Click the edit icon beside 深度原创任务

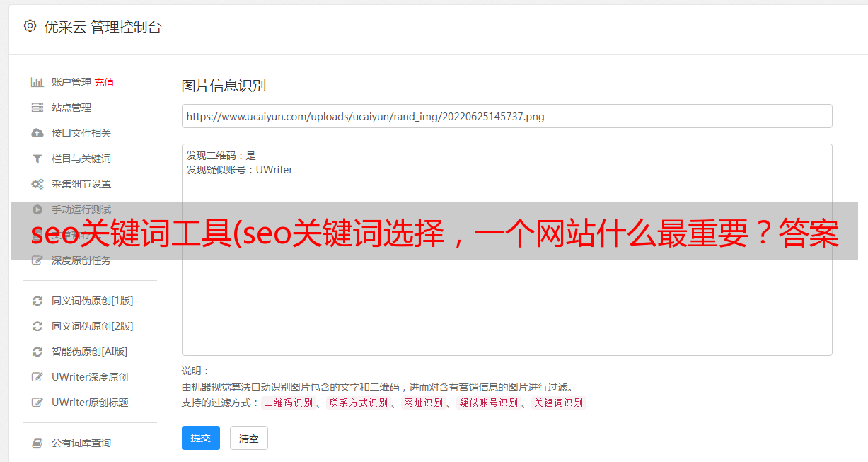click(37, 260)
